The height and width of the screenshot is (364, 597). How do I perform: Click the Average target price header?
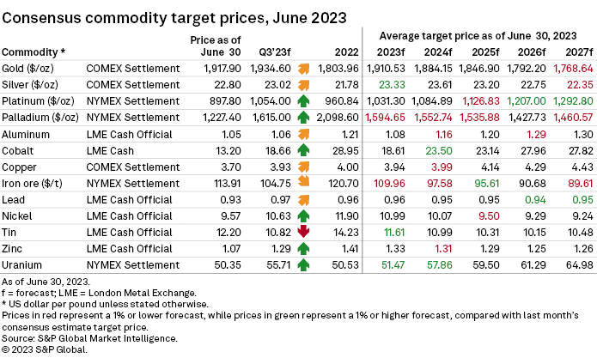(x=476, y=34)
